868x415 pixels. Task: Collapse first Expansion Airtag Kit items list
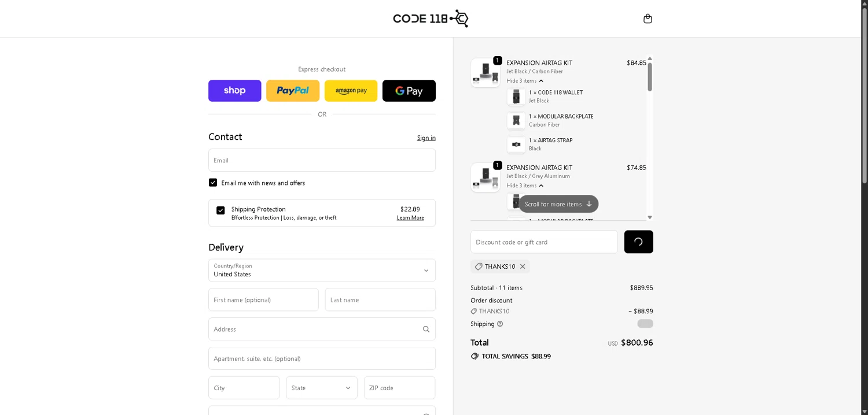pos(525,81)
